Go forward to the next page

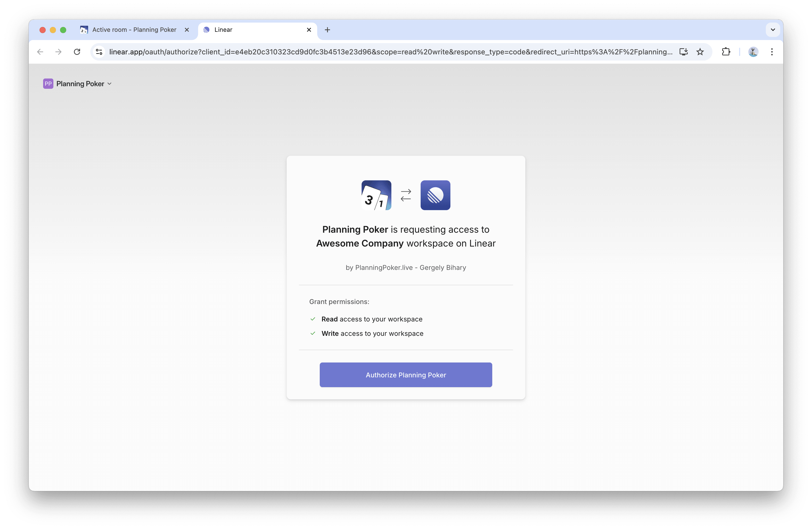pos(59,52)
